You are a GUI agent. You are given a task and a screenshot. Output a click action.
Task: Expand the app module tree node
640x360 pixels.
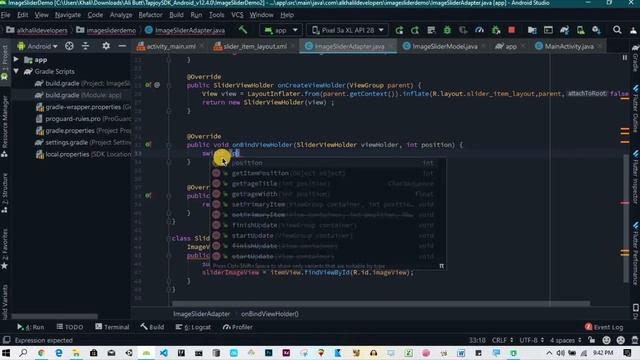pos(16,60)
